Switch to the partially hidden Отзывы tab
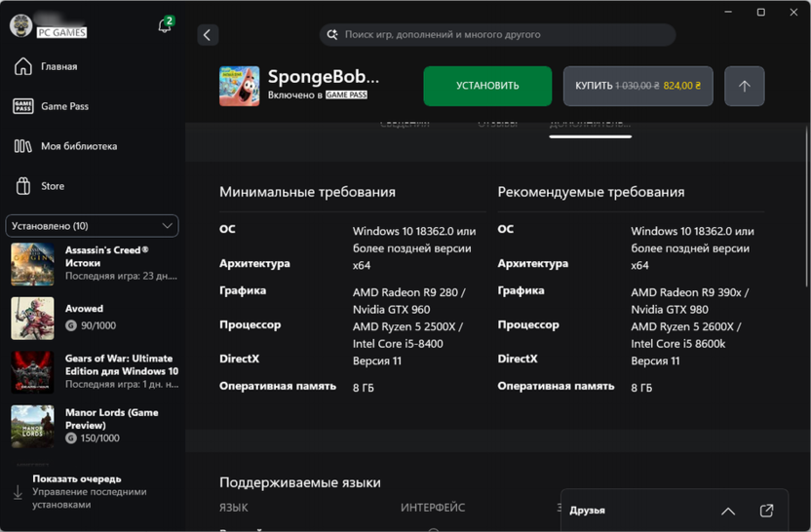The image size is (811, 532). (x=497, y=125)
